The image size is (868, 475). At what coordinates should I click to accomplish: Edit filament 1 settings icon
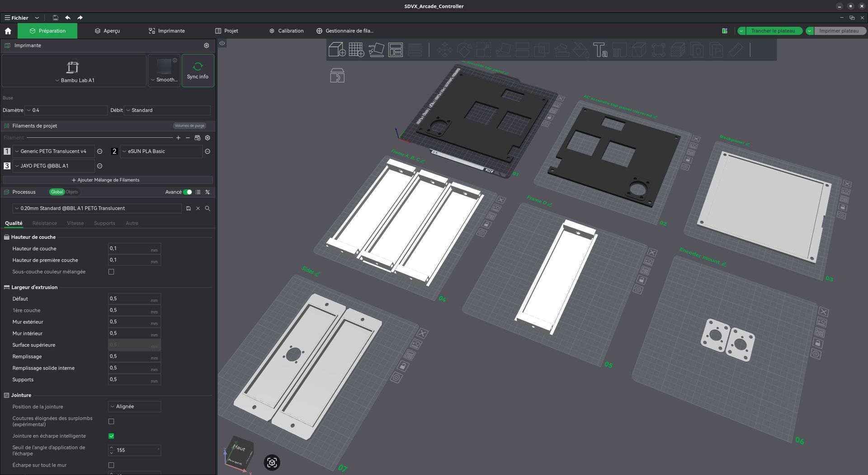point(100,152)
